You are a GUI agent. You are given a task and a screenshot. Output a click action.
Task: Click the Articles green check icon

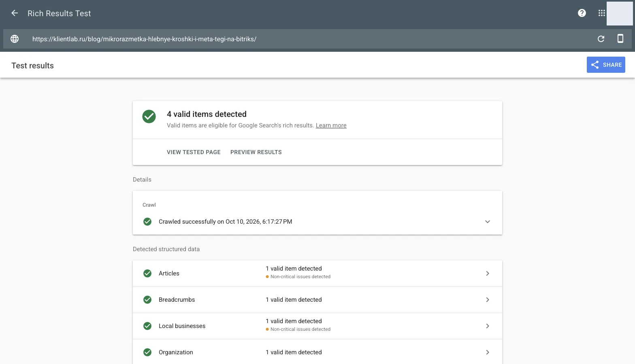pyautogui.click(x=147, y=273)
